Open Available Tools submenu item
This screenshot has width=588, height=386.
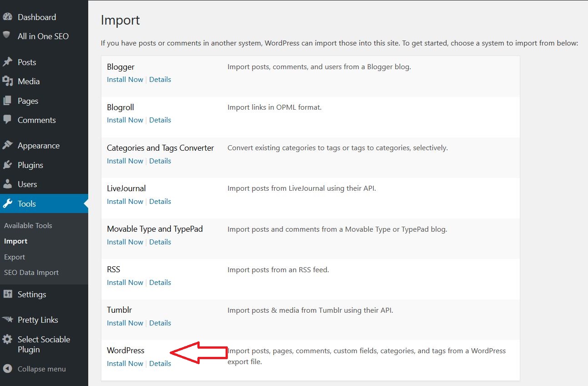point(28,225)
